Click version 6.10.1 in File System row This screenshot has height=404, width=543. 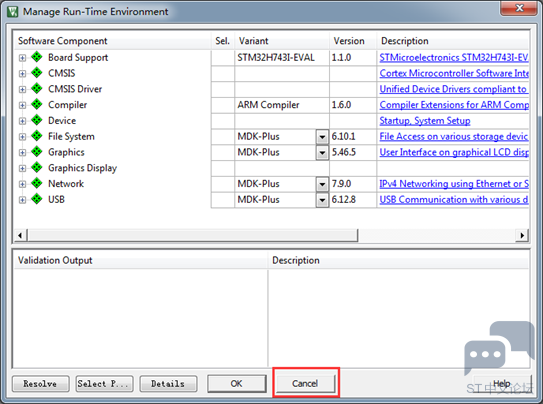pos(344,137)
